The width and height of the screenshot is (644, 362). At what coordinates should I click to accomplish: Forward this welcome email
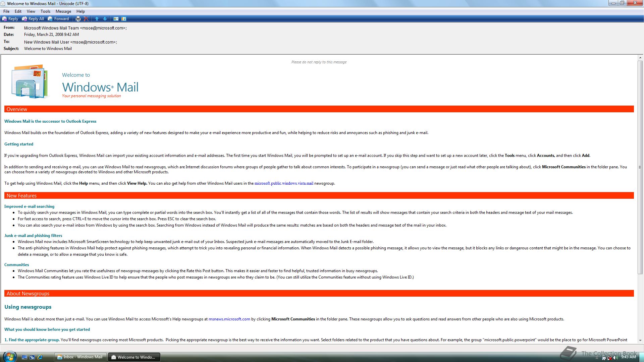point(58,19)
